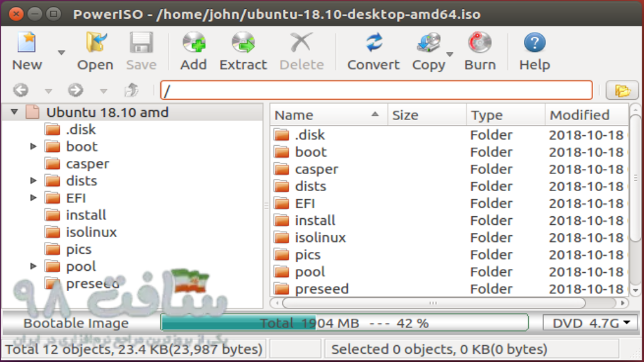Click the vertical scrollbar of file list

coord(635,178)
